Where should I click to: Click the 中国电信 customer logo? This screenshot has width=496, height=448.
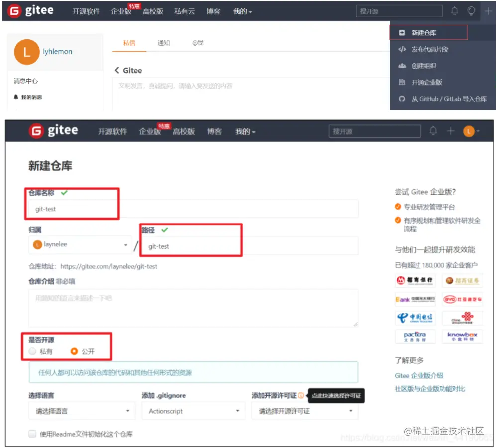(x=415, y=318)
